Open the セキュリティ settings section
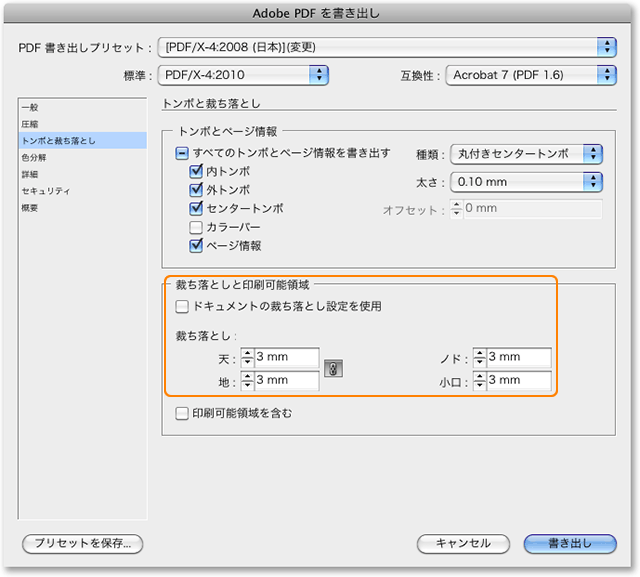The height and width of the screenshot is (577, 640). [46, 191]
